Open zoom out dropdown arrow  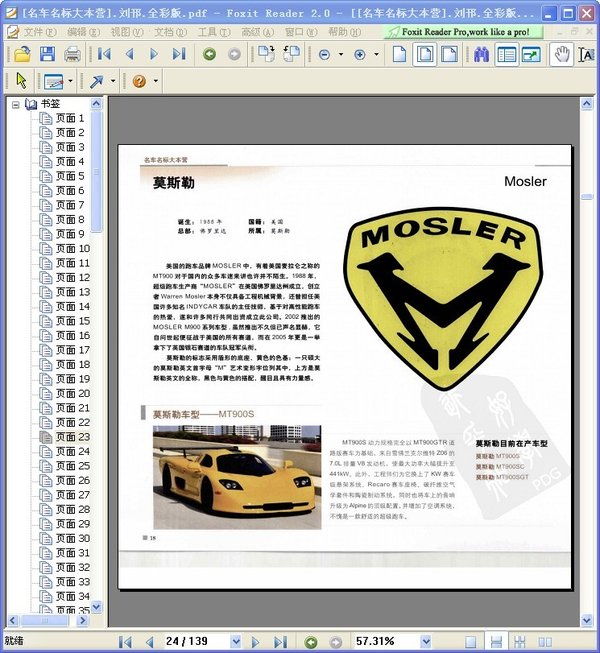coord(341,55)
